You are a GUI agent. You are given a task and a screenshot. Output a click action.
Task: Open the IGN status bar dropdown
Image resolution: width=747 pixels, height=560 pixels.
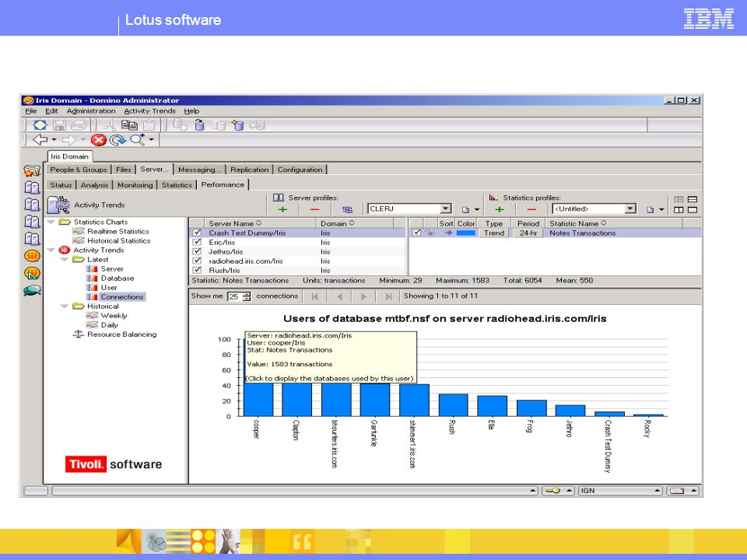coord(657,491)
